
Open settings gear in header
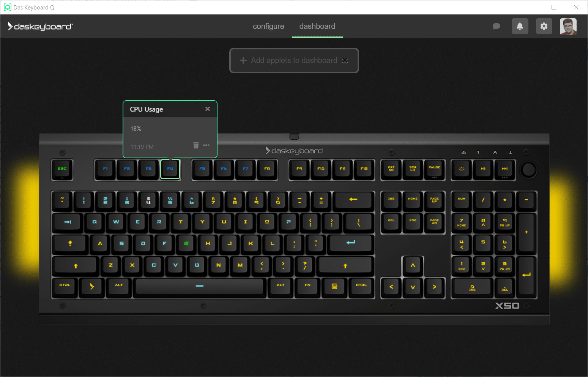544,26
